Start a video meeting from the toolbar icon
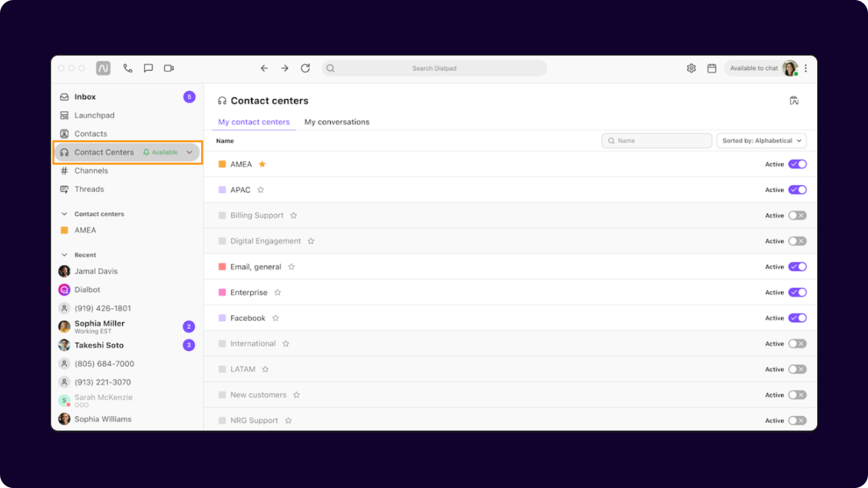Viewport: 868px width, 488px height. (x=168, y=68)
